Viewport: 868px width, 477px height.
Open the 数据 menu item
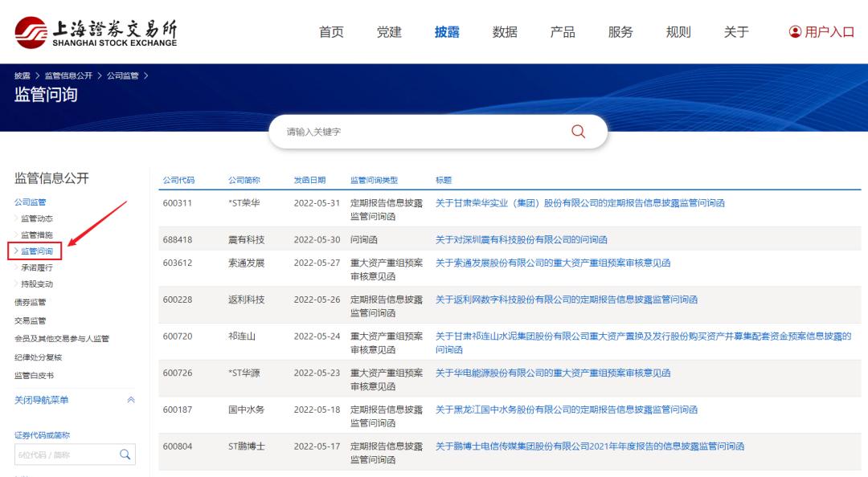(505, 32)
